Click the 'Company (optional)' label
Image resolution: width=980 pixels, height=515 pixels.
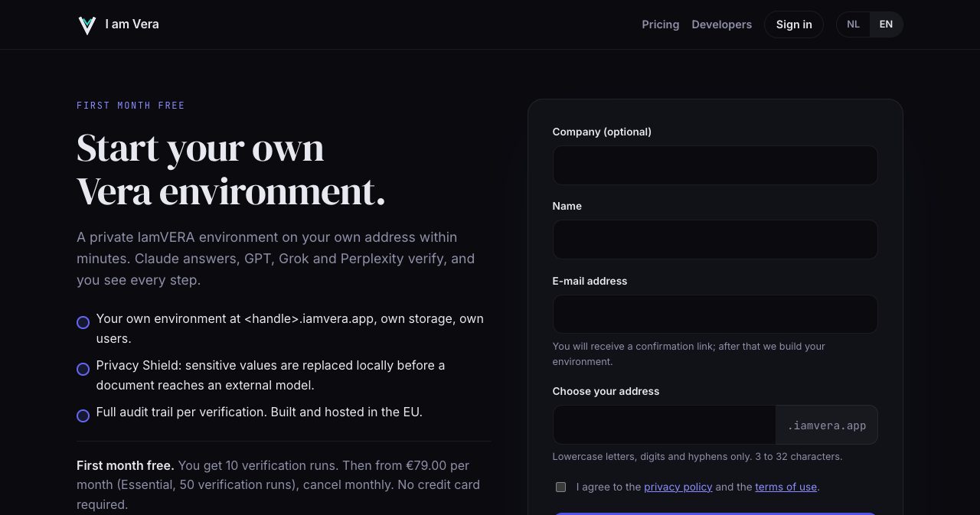[x=602, y=132]
